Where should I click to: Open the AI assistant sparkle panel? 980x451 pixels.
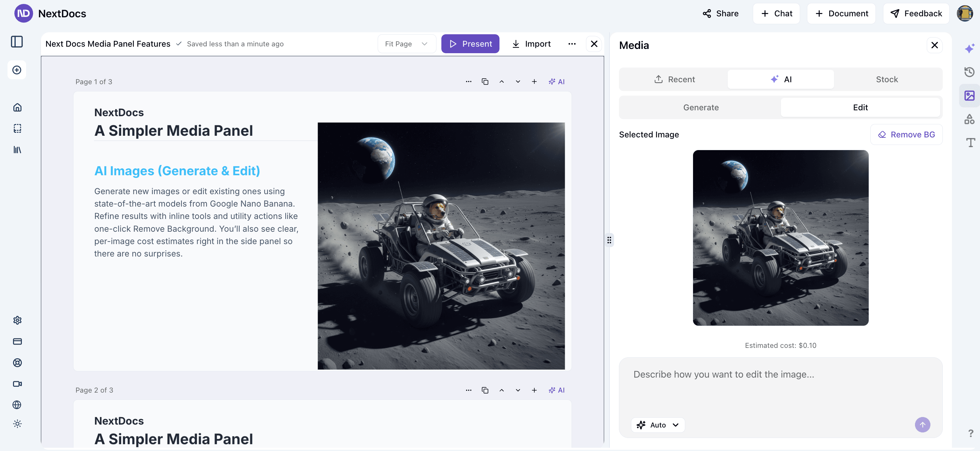(970, 48)
